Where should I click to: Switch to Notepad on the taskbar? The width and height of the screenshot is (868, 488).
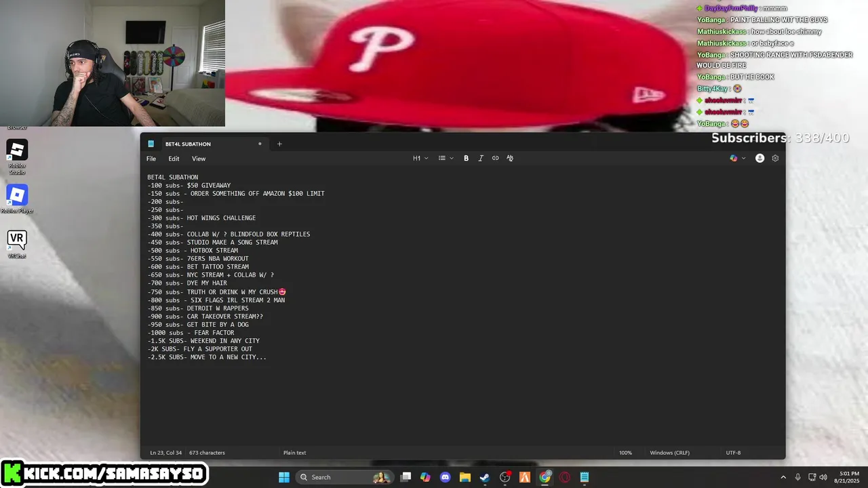point(585,477)
